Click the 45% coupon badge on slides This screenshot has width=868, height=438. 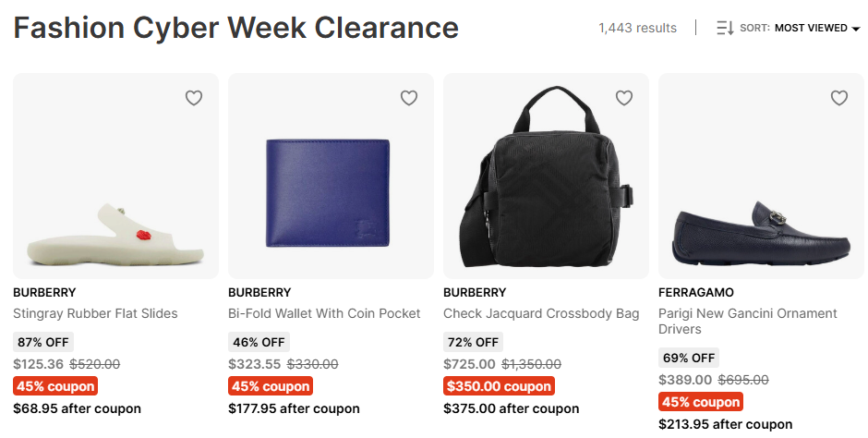click(x=54, y=386)
